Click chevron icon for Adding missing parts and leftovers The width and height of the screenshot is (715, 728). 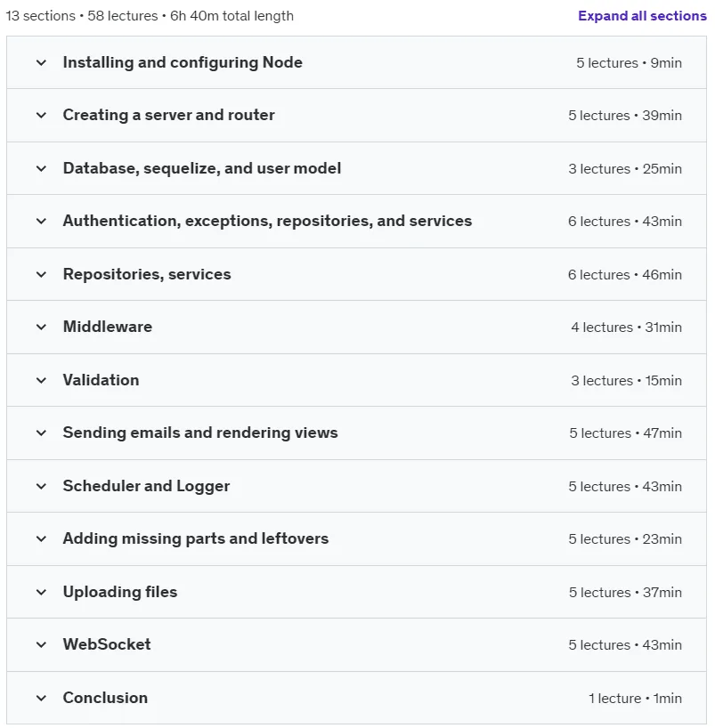click(x=41, y=538)
